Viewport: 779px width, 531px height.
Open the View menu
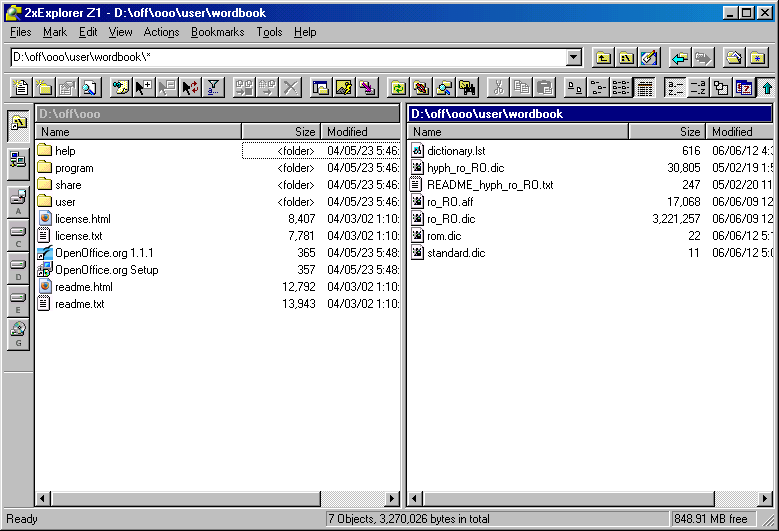coord(120,32)
